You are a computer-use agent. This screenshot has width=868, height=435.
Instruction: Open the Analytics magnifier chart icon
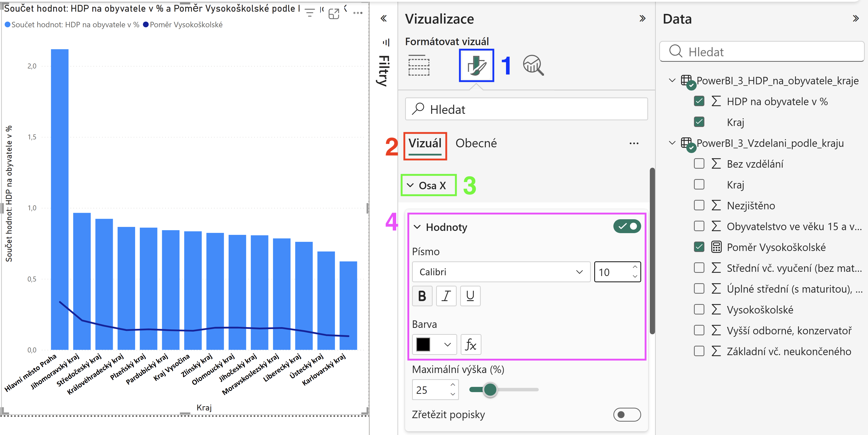pos(533,65)
